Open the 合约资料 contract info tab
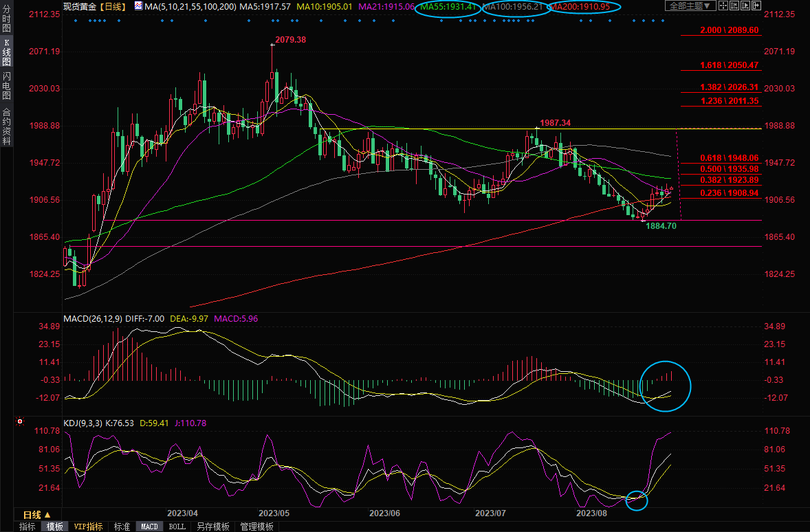 click(x=7, y=126)
